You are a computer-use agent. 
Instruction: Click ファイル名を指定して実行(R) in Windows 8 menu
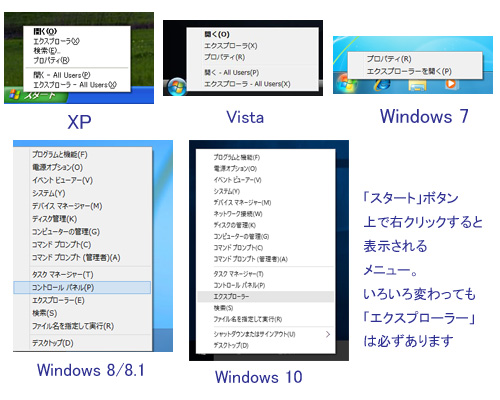click(73, 326)
